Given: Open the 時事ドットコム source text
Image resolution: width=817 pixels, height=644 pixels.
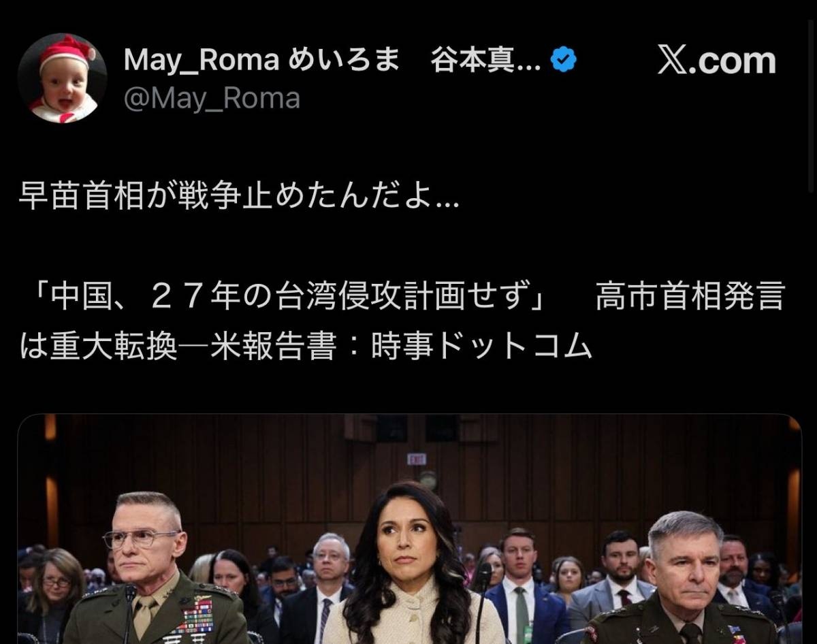Looking at the screenshot, I should [x=481, y=348].
